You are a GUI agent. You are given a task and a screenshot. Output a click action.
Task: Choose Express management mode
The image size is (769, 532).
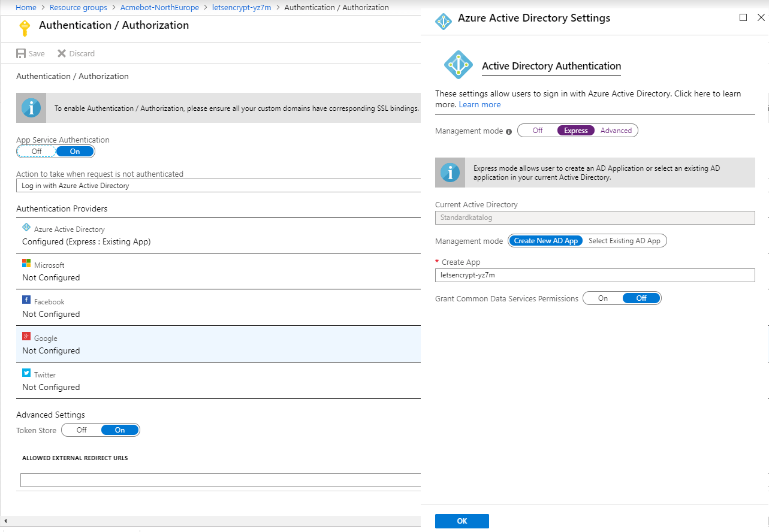[576, 131]
